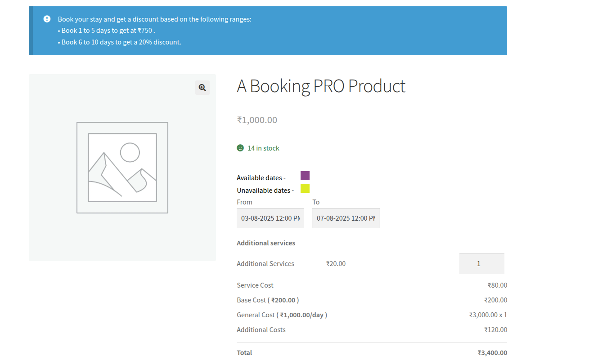The width and height of the screenshot is (589, 364).
Task: Click the Additional Costs ₹120.00 value
Action: pyautogui.click(x=496, y=329)
